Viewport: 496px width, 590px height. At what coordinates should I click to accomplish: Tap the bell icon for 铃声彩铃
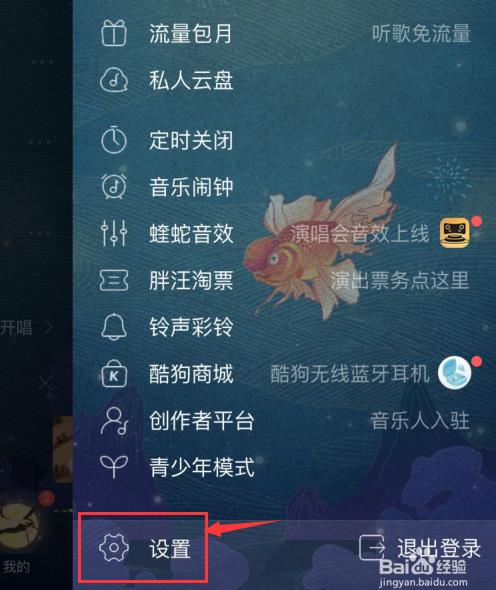[x=114, y=327]
